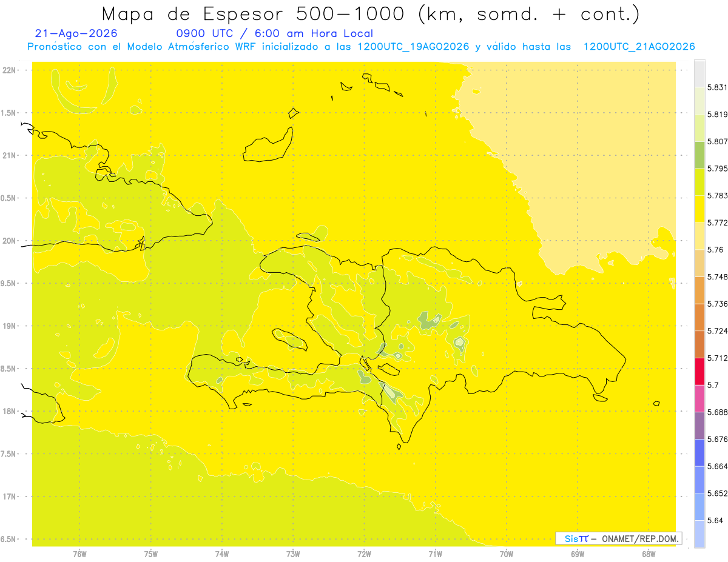728x562 pixels.
Task: Click the legend value '5.676'
Action: click(717, 440)
